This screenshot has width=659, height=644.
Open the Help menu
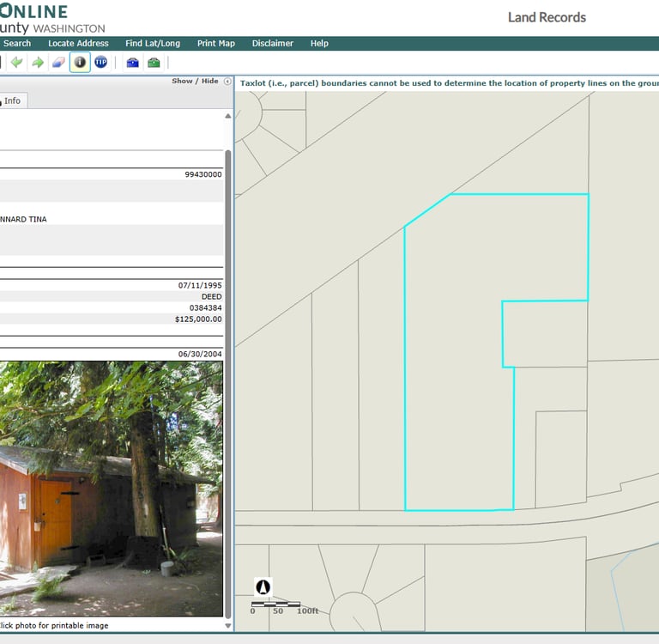click(x=319, y=44)
